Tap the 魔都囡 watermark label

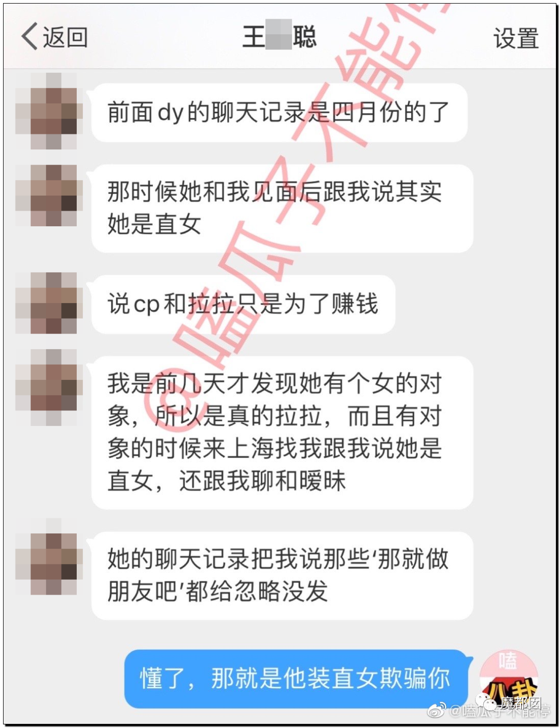point(521,703)
